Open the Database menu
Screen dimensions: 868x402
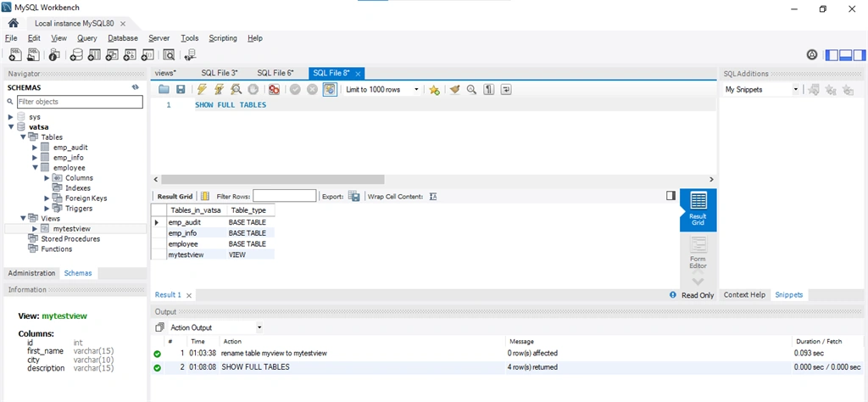[x=123, y=38]
